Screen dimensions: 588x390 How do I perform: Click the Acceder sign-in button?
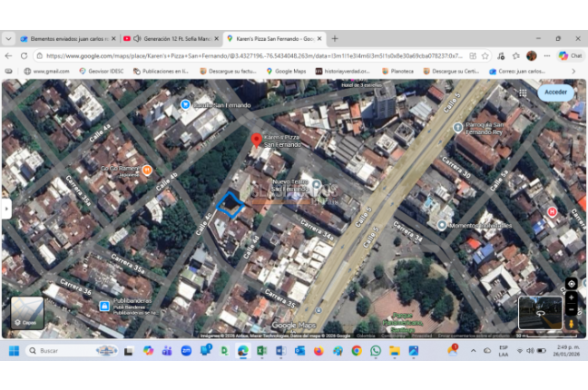(x=555, y=93)
